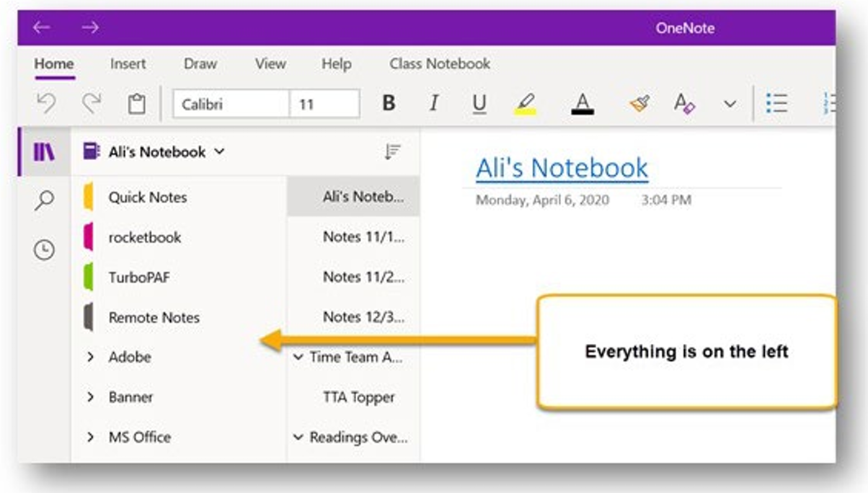Click the Undo icon

tap(45, 103)
